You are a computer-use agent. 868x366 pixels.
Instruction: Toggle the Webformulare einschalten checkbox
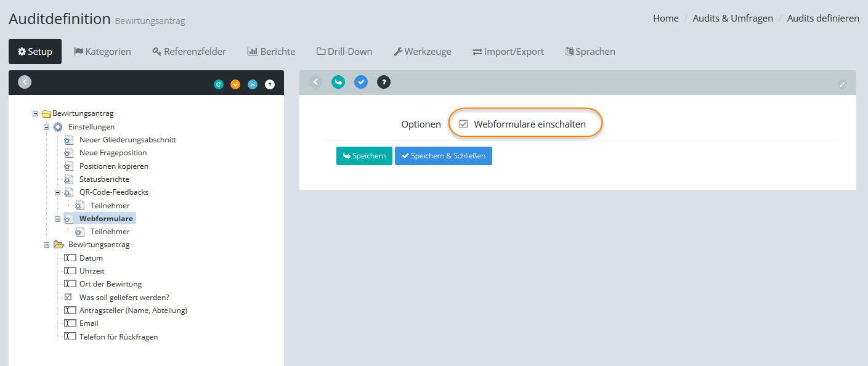coord(464,124)
